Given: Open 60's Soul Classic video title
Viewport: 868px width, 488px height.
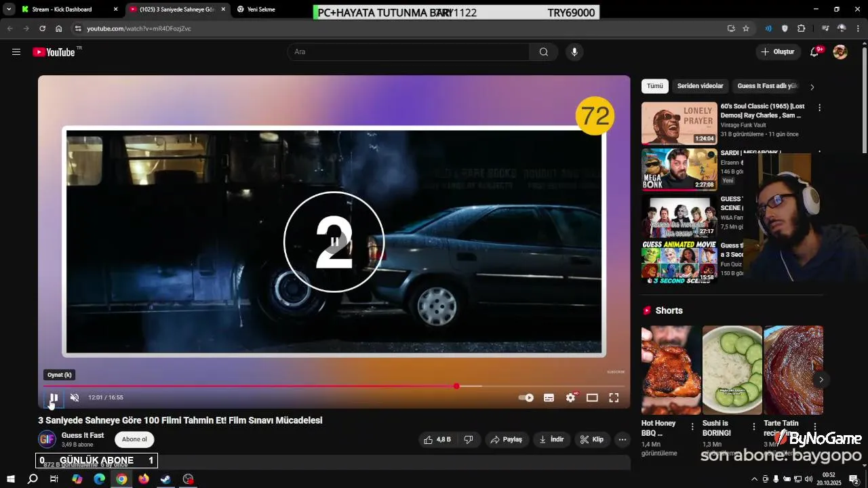Looking at the screenshot, I should 763,111.
